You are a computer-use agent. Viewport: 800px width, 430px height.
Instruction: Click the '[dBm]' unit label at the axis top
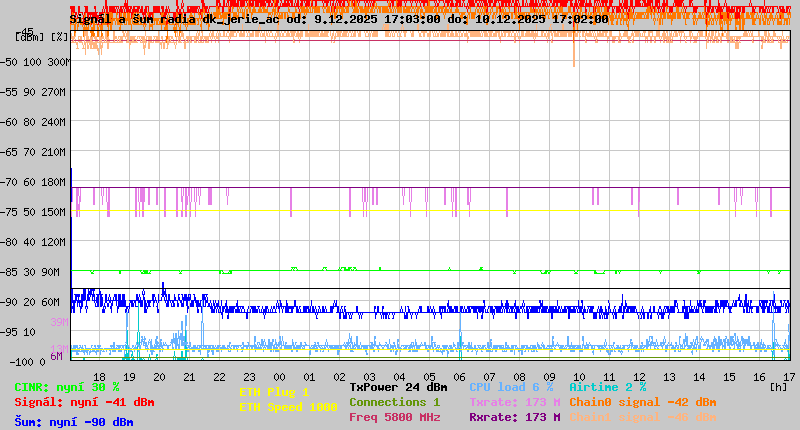(x=30, y=37)
